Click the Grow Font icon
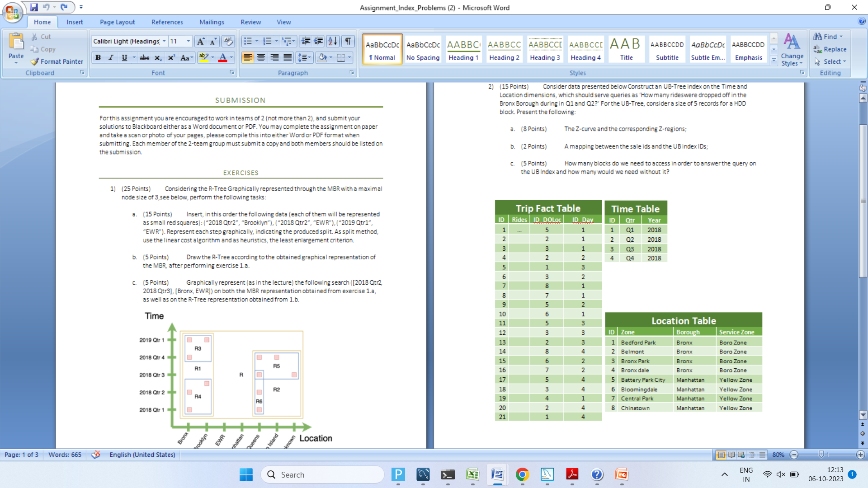The image size is (868, 488). (x=200, y=42)
